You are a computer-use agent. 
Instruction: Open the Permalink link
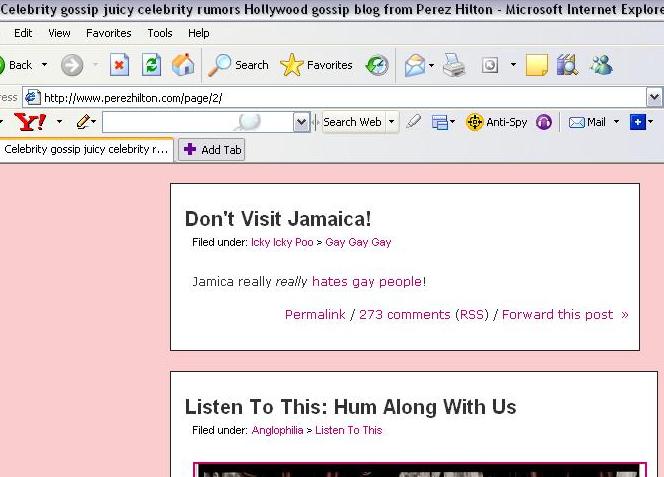(315, 314)
